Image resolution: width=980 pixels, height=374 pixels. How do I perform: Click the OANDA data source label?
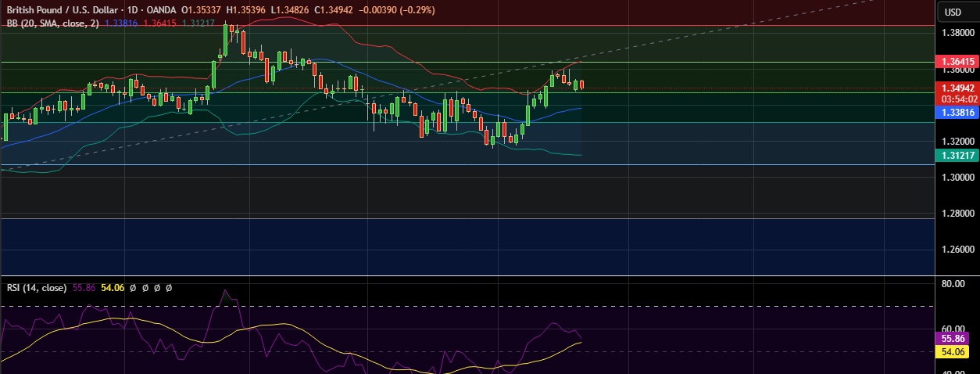coord(162,10)
